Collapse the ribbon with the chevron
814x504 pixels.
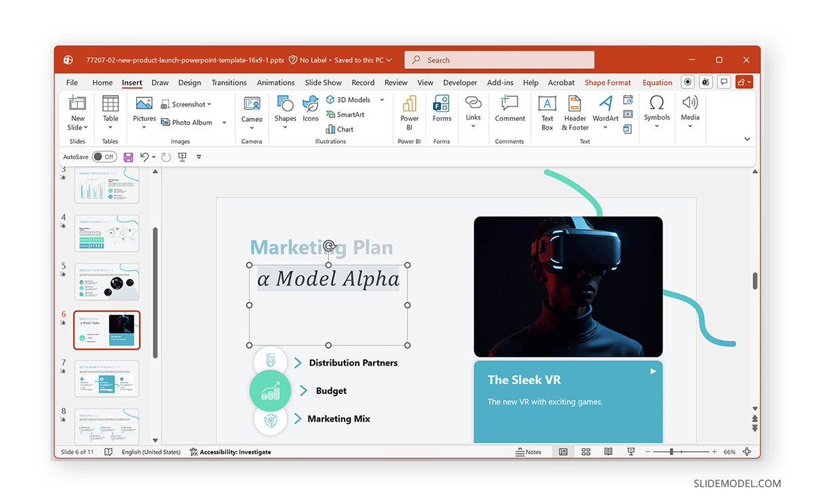tap(747, 139)
